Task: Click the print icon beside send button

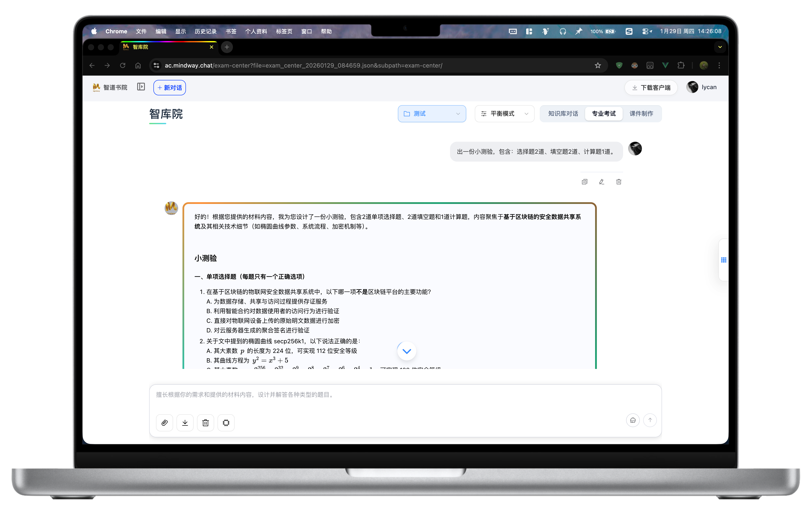Action: [x=633, y=420]
